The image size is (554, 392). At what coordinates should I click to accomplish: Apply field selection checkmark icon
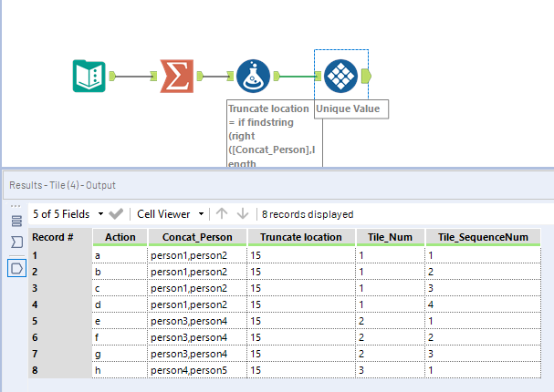(x=116, y=214)
